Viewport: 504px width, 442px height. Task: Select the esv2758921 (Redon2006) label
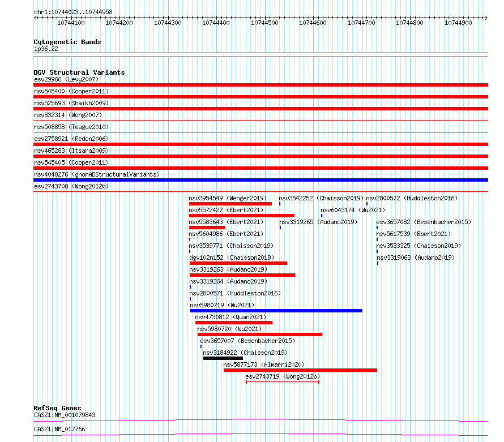coord(71,139)
